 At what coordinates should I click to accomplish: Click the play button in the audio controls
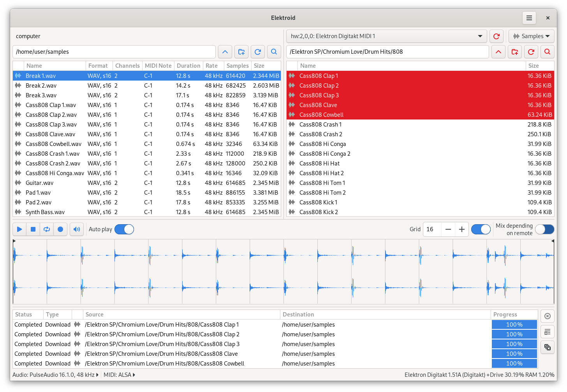pos(19,229)
